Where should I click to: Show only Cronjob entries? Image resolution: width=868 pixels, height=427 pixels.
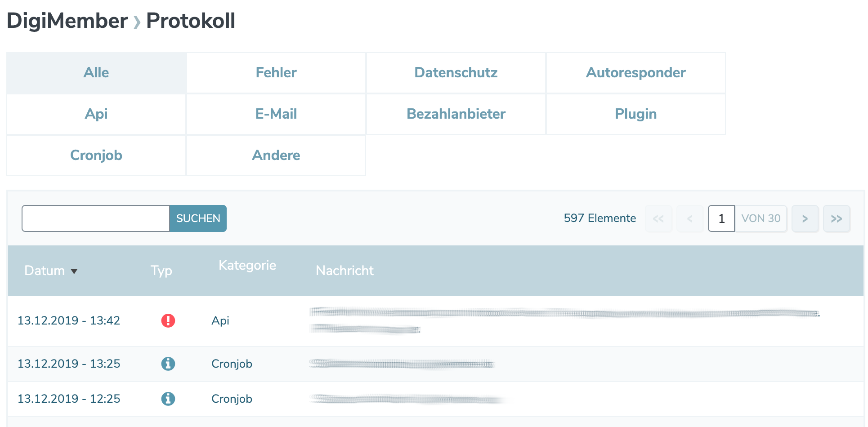(x=96, y=155)
